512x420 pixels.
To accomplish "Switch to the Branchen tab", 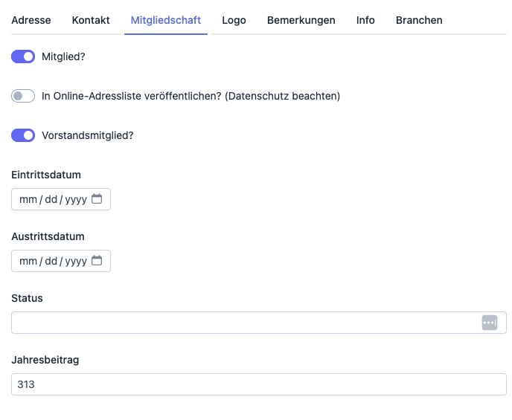I will coord(419,20).
